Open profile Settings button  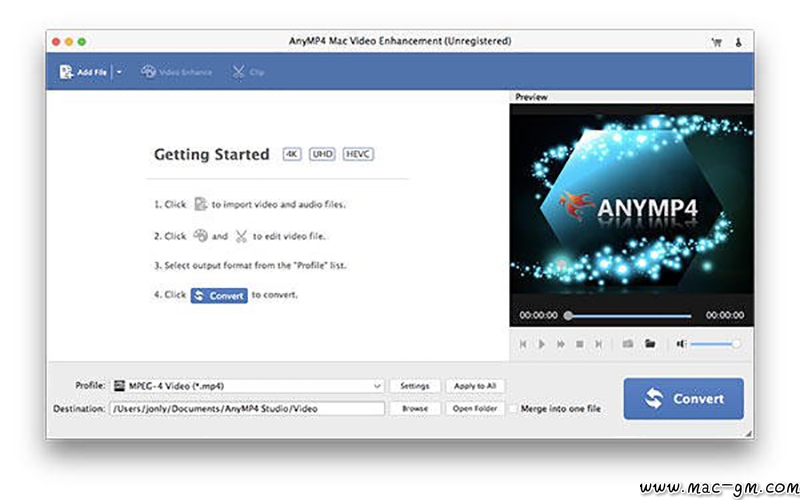click(414, 386)
